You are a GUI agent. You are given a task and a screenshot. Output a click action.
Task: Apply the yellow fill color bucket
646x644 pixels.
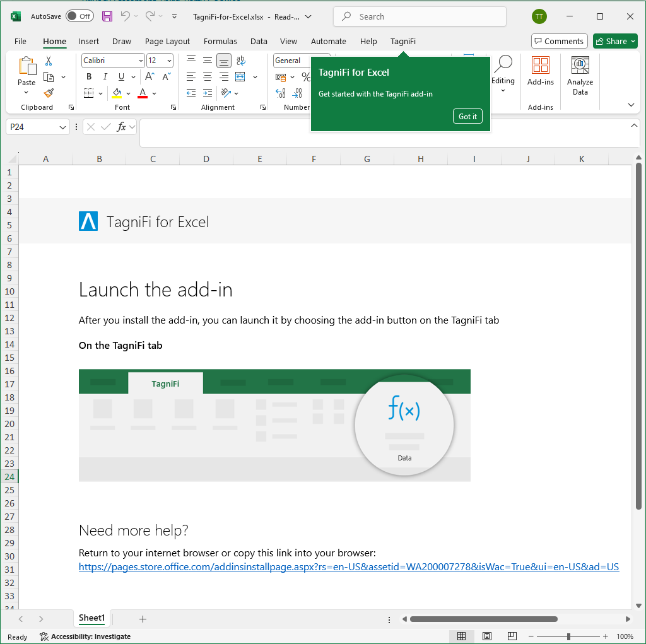(x=117, y=93)
